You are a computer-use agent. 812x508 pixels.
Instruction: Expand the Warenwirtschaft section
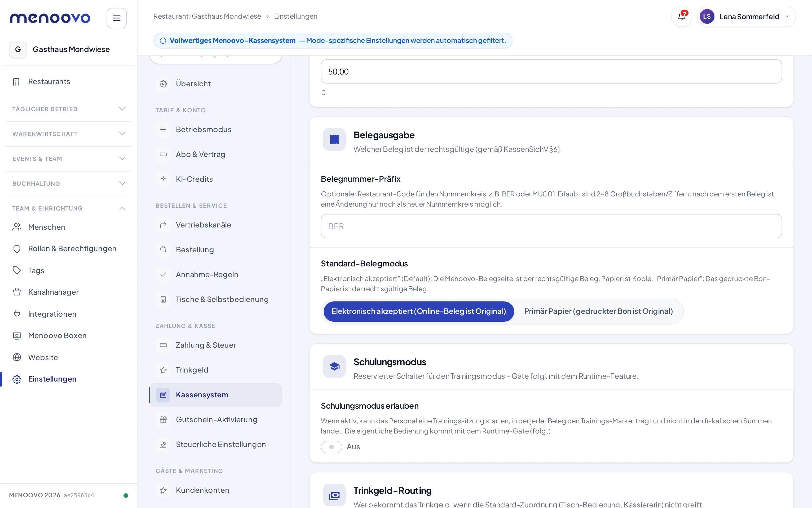pos(69,134)
